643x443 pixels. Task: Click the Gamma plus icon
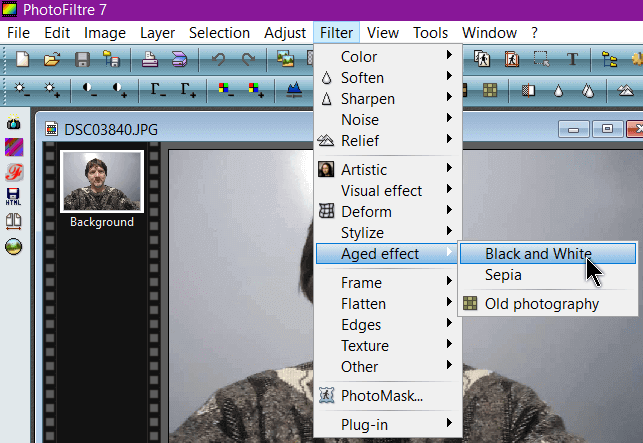point(188,91)
